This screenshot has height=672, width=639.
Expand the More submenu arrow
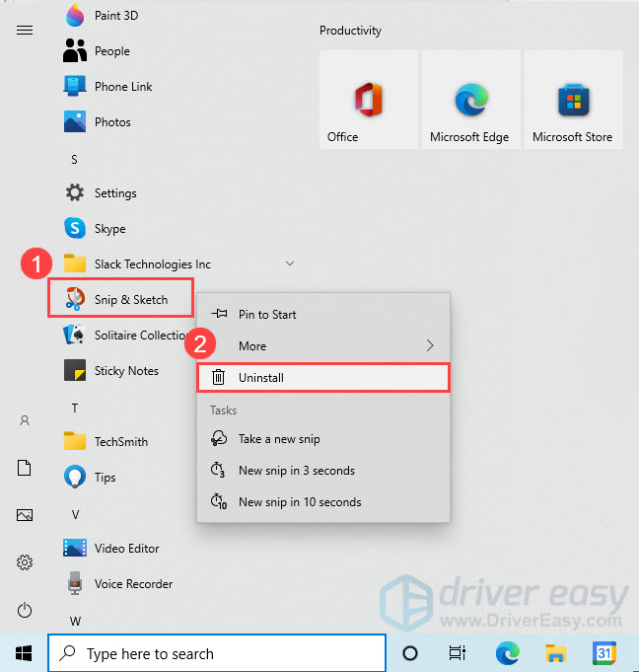[x=429, y=345]
